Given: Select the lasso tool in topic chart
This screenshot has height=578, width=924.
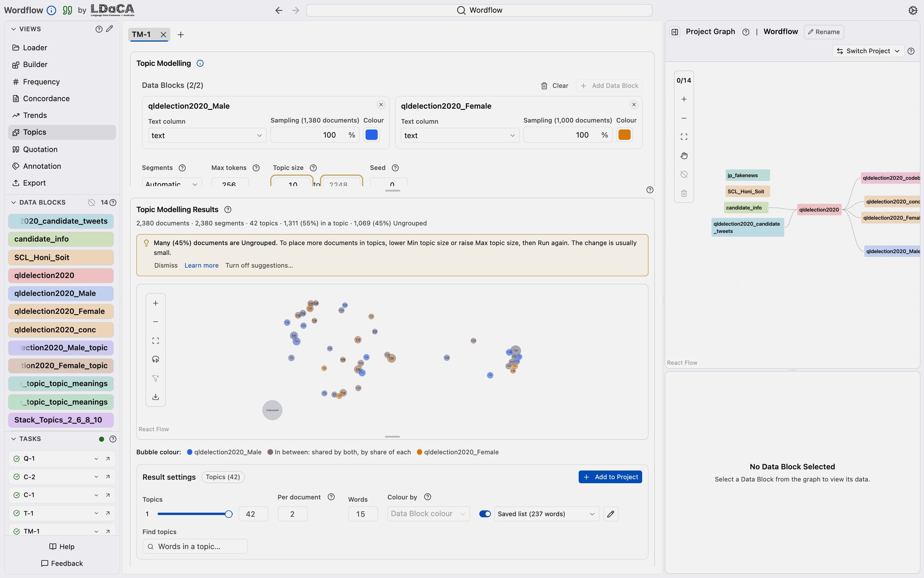Looking at the screenshot, I should tap(156, 360).
